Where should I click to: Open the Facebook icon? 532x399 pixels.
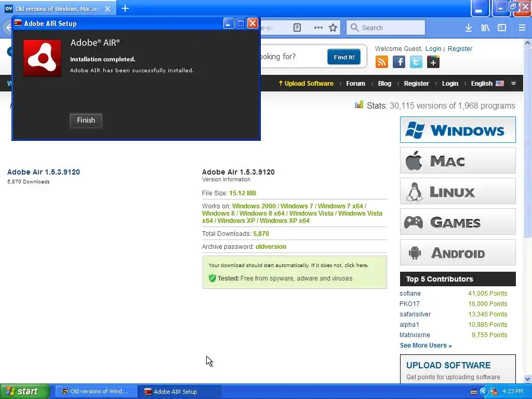point(399,62)
